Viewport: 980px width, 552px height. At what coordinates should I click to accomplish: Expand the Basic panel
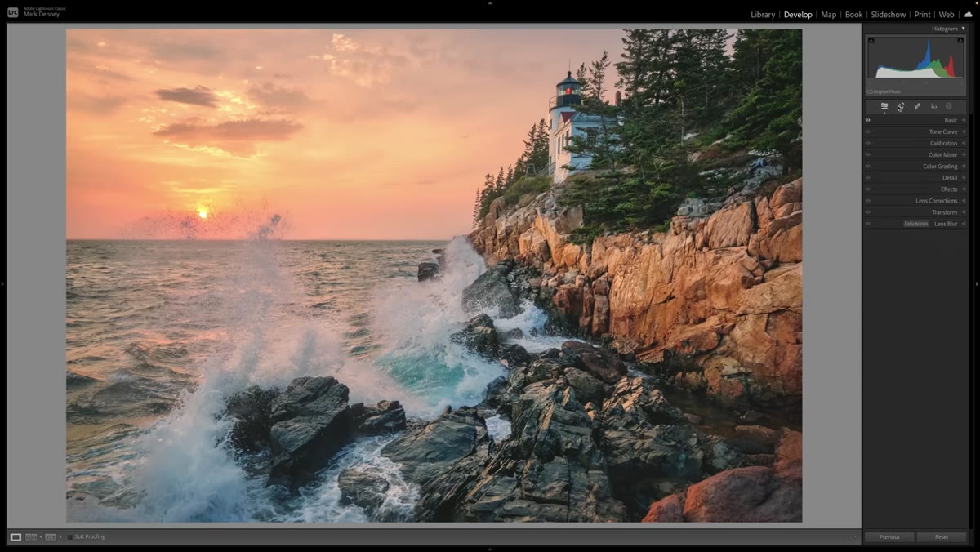(964, 120)
